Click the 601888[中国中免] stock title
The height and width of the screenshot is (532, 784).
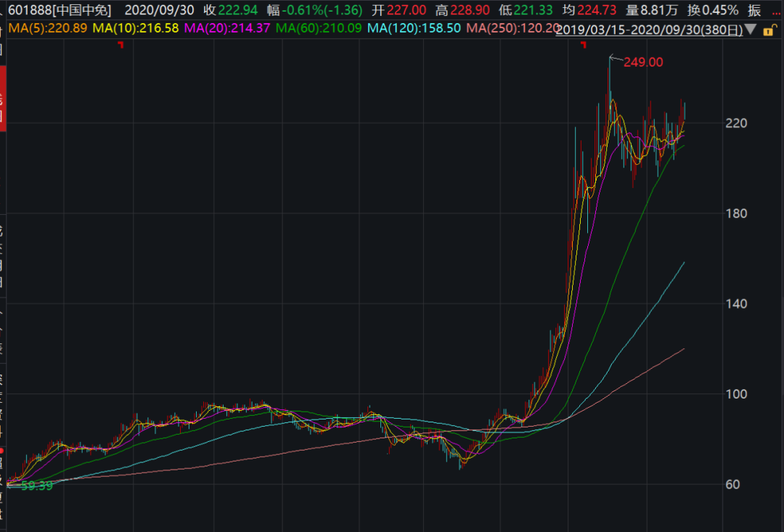60,10
